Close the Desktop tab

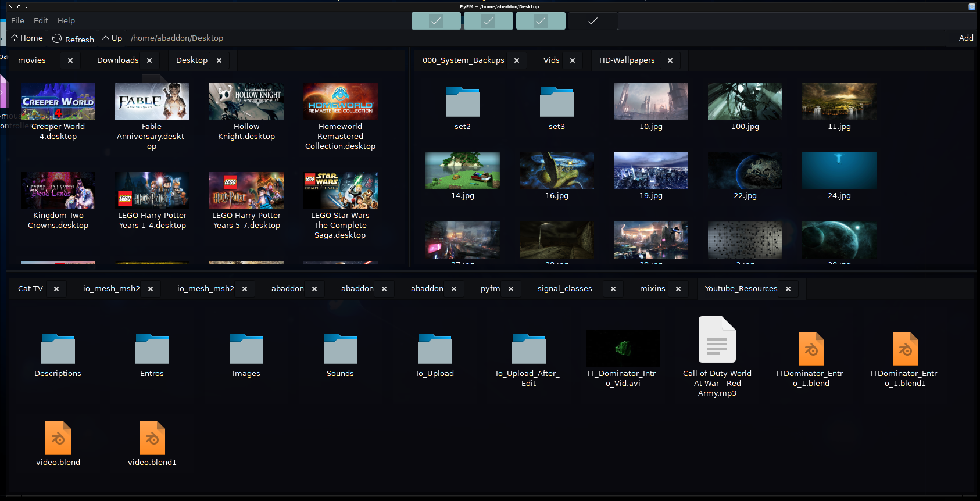point(219,60)
